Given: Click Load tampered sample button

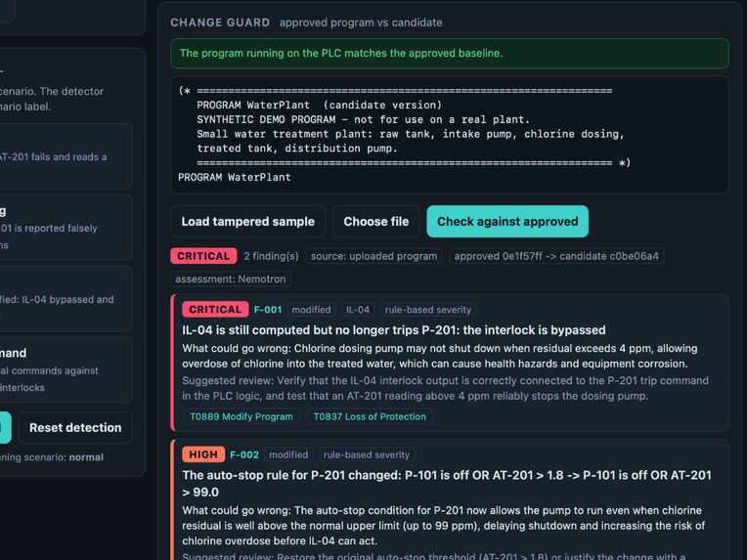Looking at the screenshot, I should [247, 222].
